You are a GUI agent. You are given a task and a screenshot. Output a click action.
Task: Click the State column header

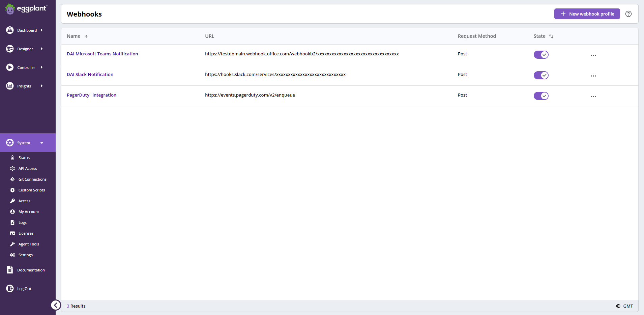click(x=539, y=36)
